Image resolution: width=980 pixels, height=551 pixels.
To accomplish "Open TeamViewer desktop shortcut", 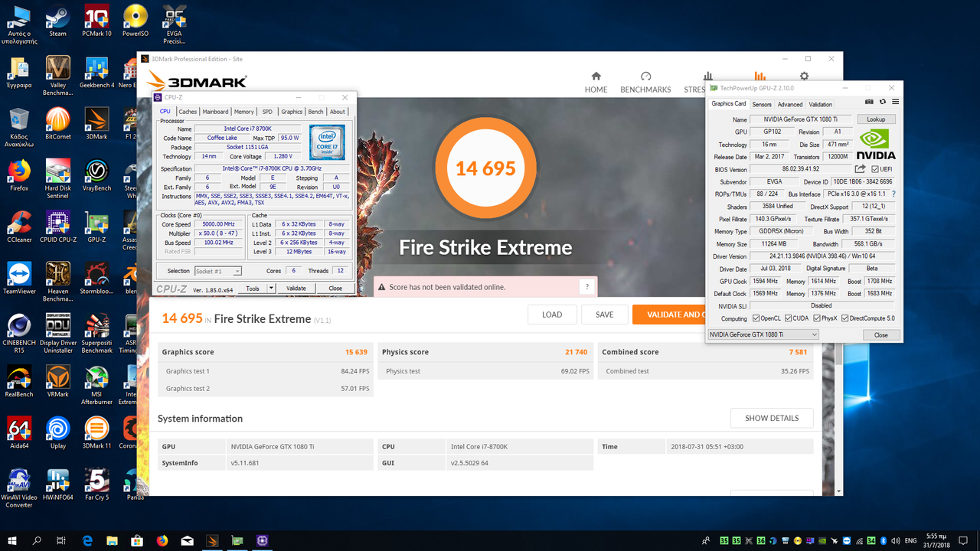I will pyautogui.click(x=18, y=278).
